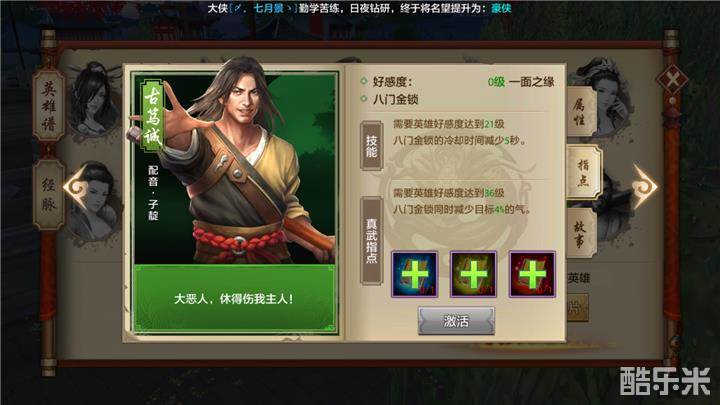Go to previous hero with left arrow
This screenshot has height=405, width=720.
(75, 186)
